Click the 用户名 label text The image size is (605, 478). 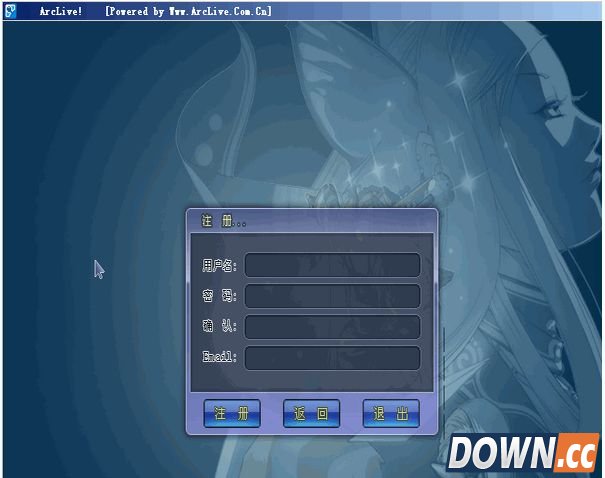(x=219, y=266)
